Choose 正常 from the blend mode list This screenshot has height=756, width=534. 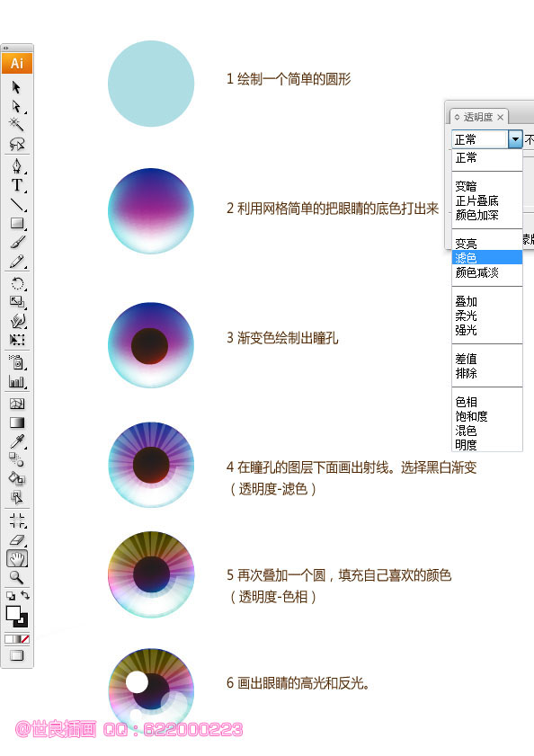[487, 157]
